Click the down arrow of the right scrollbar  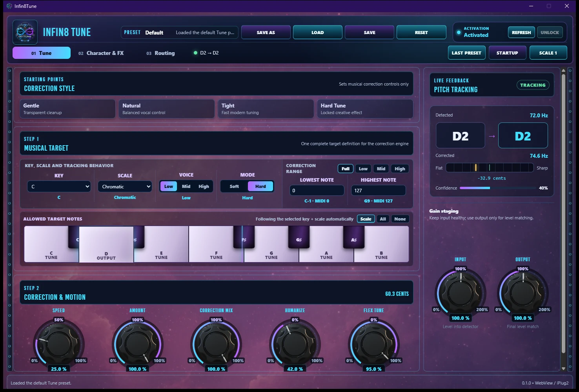pyautogui.click(x=563, y=368)
